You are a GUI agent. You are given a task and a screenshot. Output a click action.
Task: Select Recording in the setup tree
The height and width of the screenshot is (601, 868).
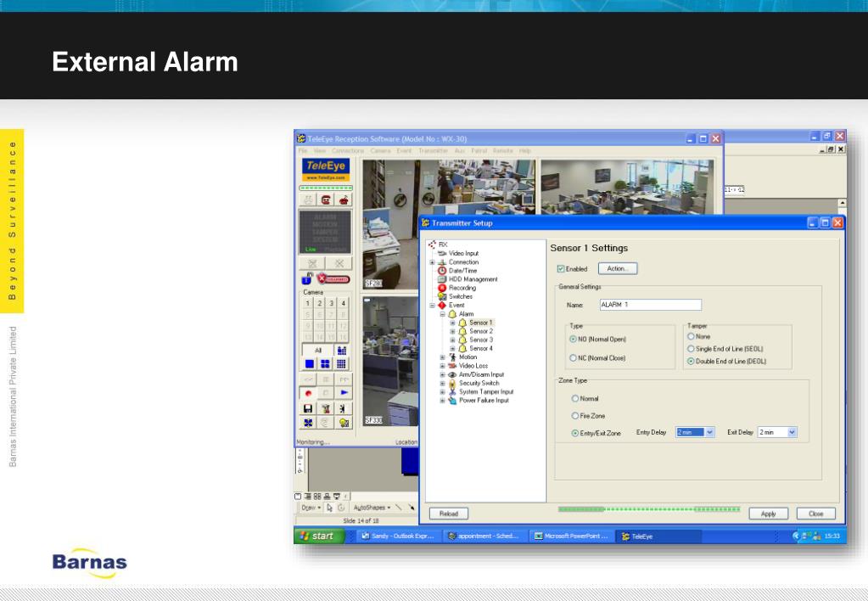point(462,288)
